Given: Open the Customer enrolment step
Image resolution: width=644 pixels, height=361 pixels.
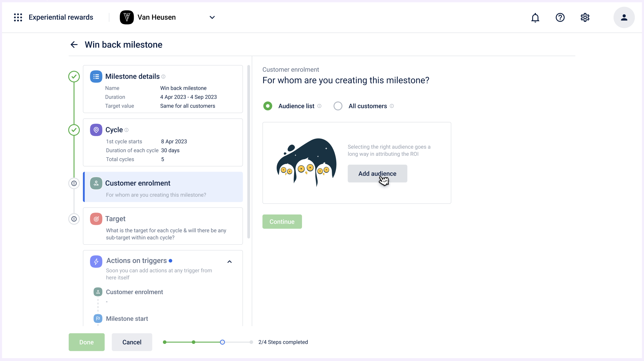Looking at the screenshot, I should pyautogui.click(x=163, y=187).
